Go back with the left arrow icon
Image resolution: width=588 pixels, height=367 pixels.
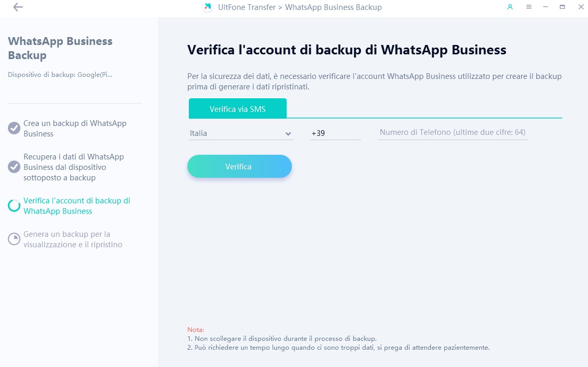[x=18, y=7]
